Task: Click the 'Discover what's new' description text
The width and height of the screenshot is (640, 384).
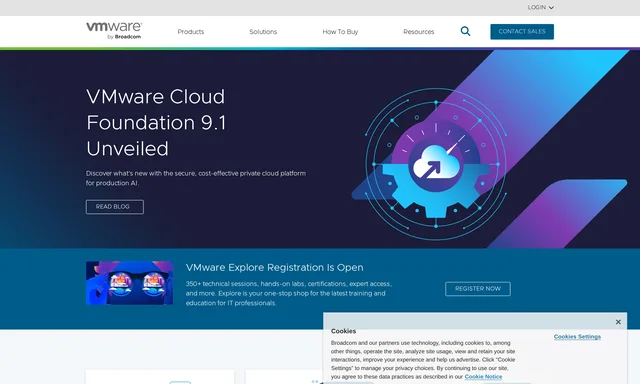Action: point(196,178)
